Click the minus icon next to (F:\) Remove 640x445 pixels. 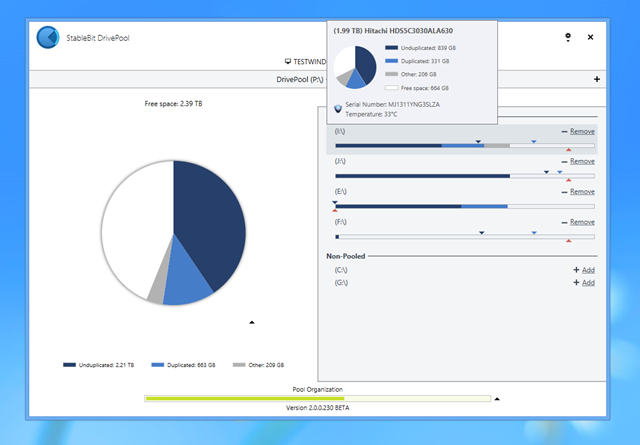(x=564, y=223)
